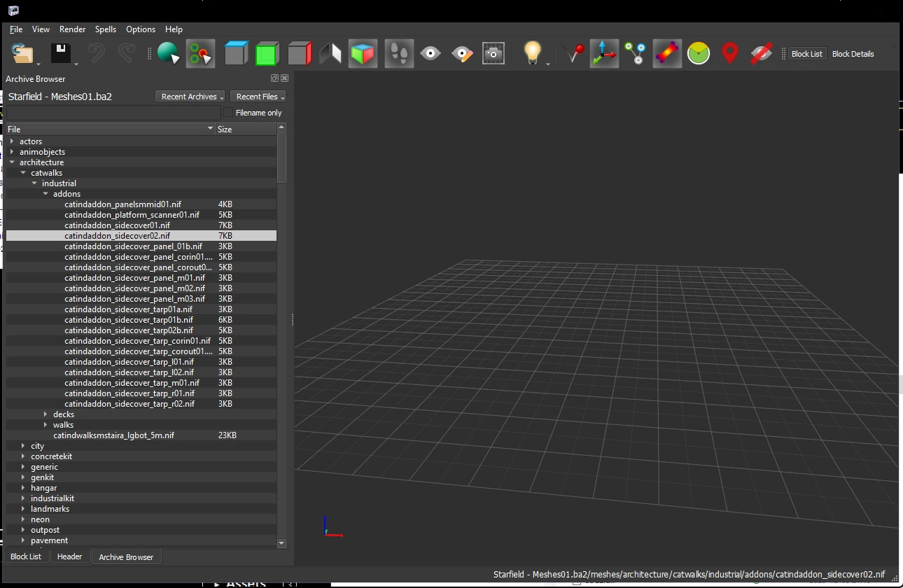This screenshot has height=588, width=903.
Task: Open the View menu
Action: 41,29
